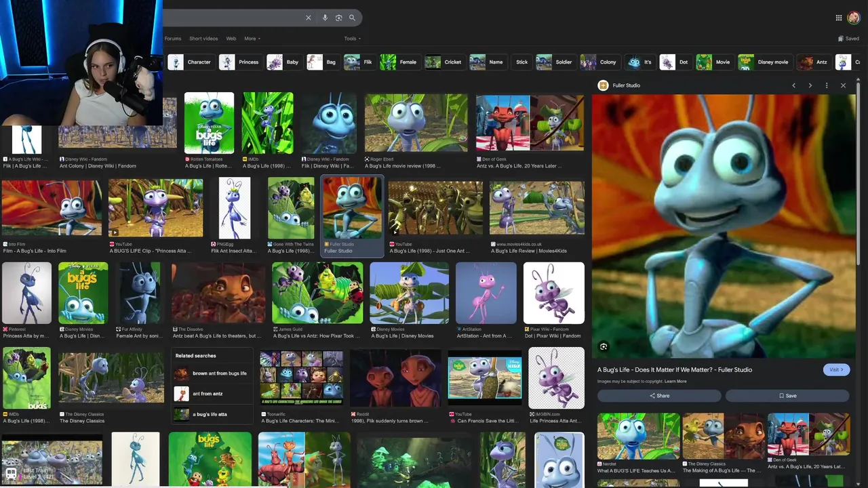This screenshot has width=868, height=488.
Task: Switch to Web tab
Action: pyautogui.click(x=231, y=39)
